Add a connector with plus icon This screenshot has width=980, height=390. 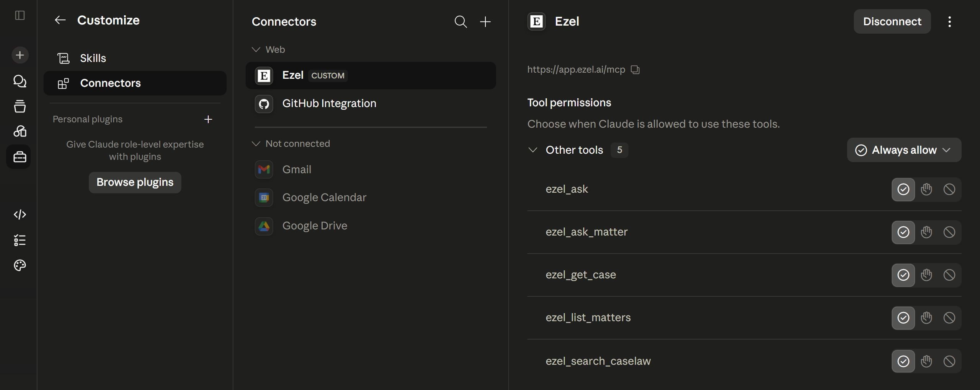(485, 21)
